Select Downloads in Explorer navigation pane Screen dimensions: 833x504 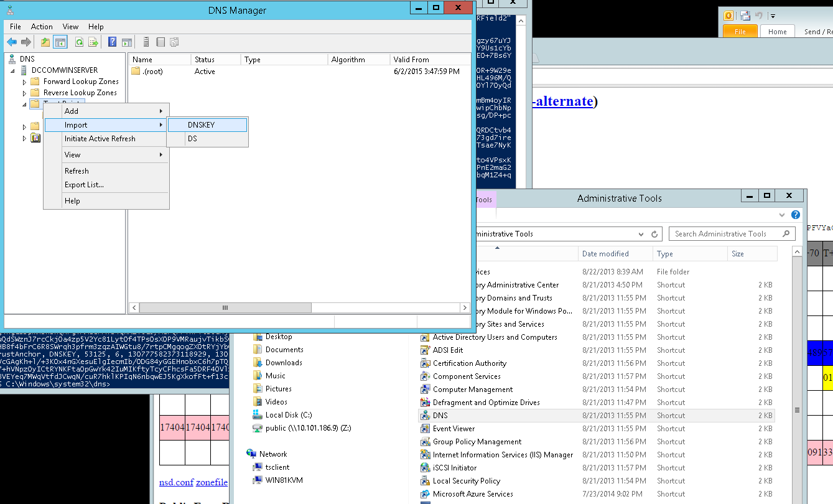284,363
